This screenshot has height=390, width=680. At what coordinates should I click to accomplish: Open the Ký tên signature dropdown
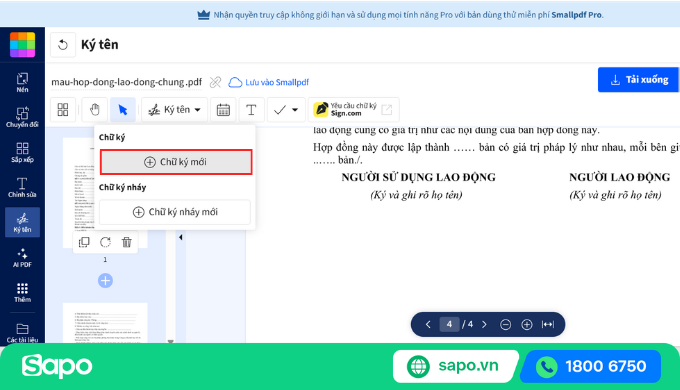point(174,110)
